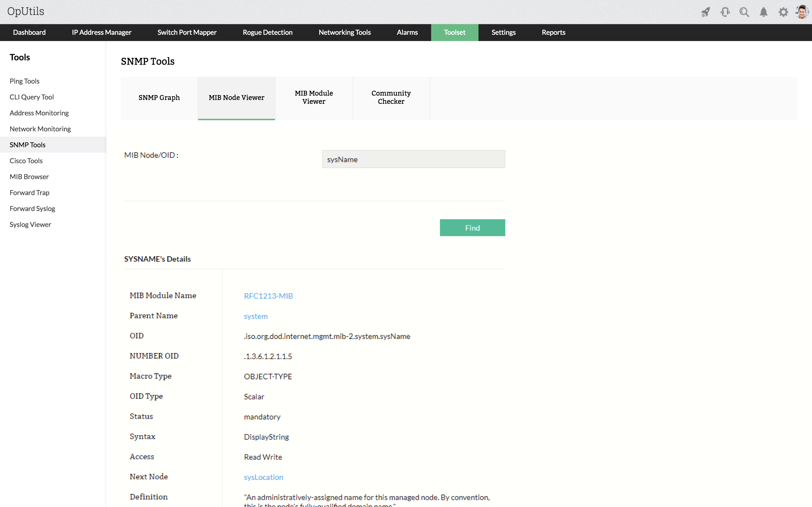Click the rocket quick-launch icon
812x507 pixels.
(x=705, y=12)
